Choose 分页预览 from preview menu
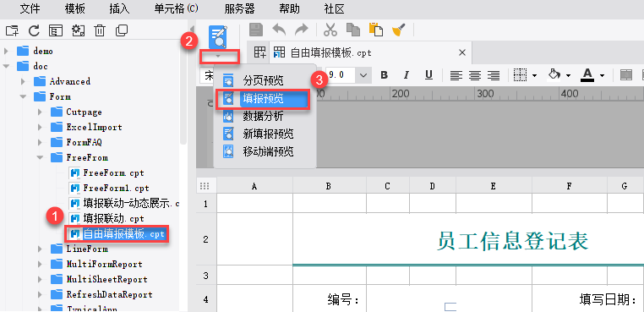Image resolution: width=644 pixels, height=312 pixels. coord(265,80)
